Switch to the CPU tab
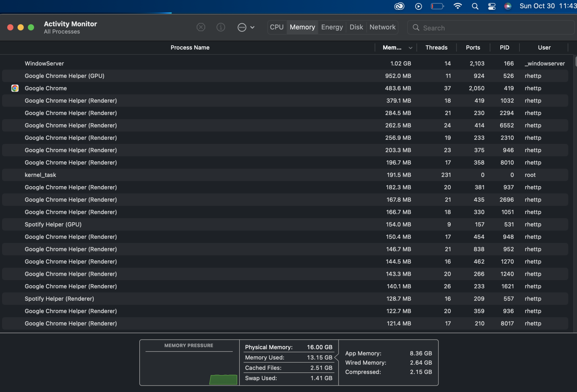The width and height of the screenshot is (577, 392). pos(277,27)
